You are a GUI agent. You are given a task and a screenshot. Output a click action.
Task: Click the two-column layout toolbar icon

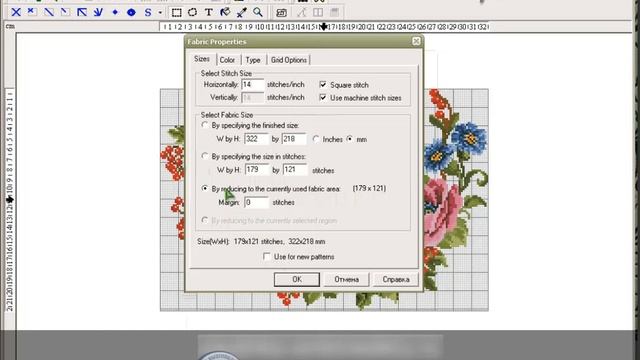click(318, 13)
